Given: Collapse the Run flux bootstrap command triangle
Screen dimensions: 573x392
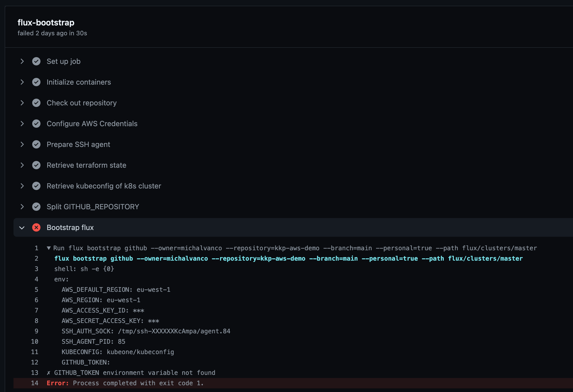Looking at the screenshot, I should [x=49, y=248].
